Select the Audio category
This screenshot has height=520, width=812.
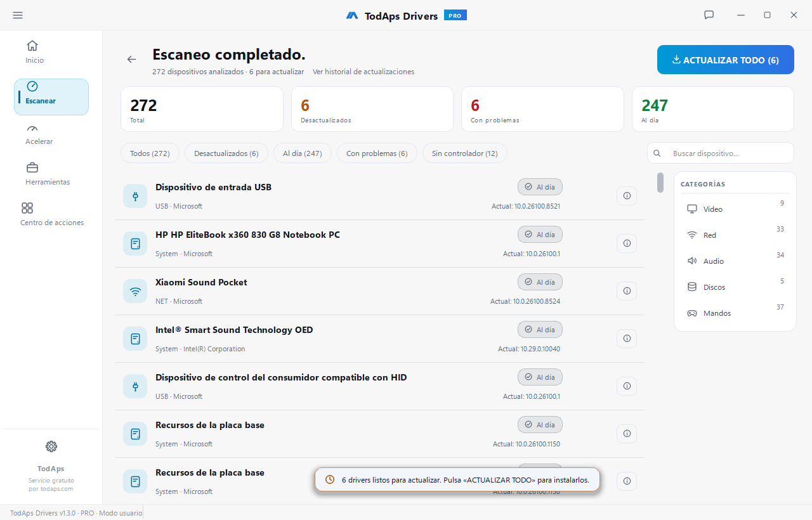tap(735, 261)
